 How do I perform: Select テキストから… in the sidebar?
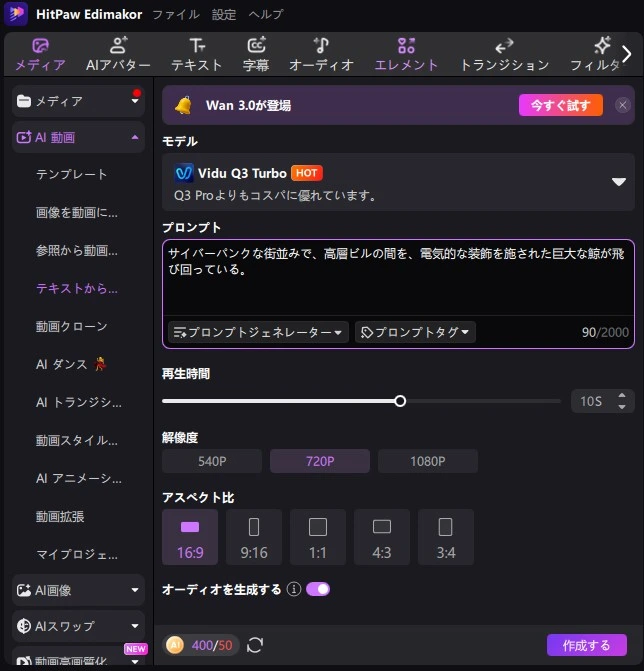(x=77, y=288)
